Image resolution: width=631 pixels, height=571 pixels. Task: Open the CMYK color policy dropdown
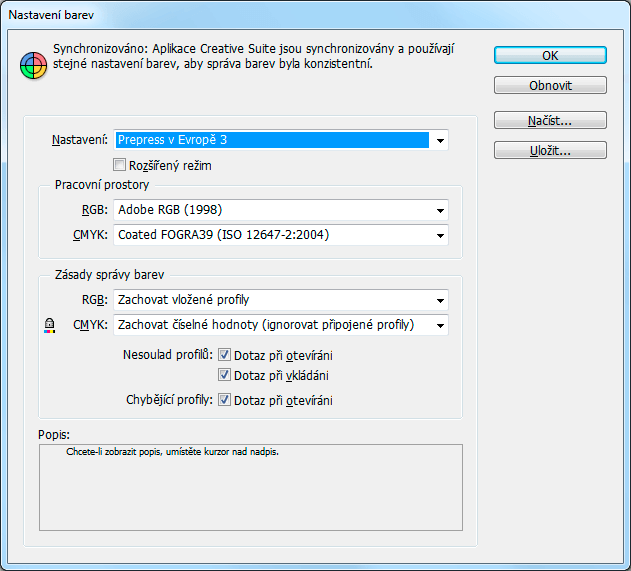(281, 325)
